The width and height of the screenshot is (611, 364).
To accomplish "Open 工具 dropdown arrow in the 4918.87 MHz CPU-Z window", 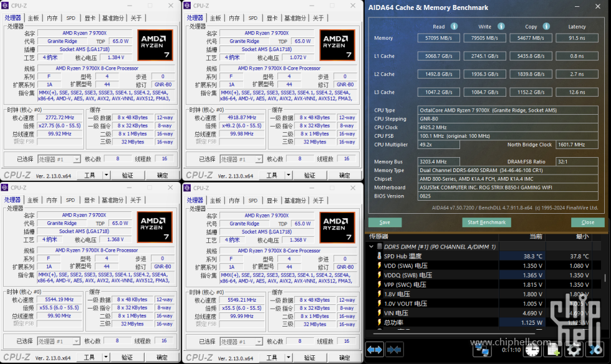I will coord(289,175).
